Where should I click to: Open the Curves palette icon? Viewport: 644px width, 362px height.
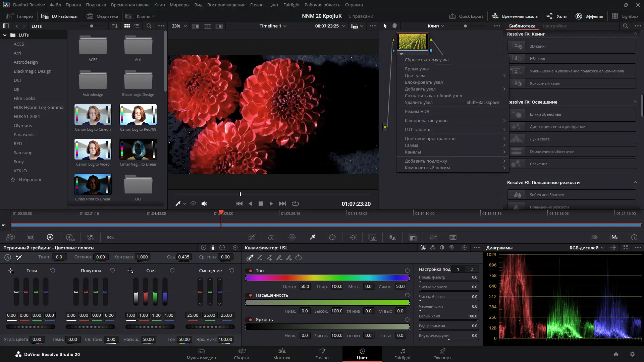[252, 237]
